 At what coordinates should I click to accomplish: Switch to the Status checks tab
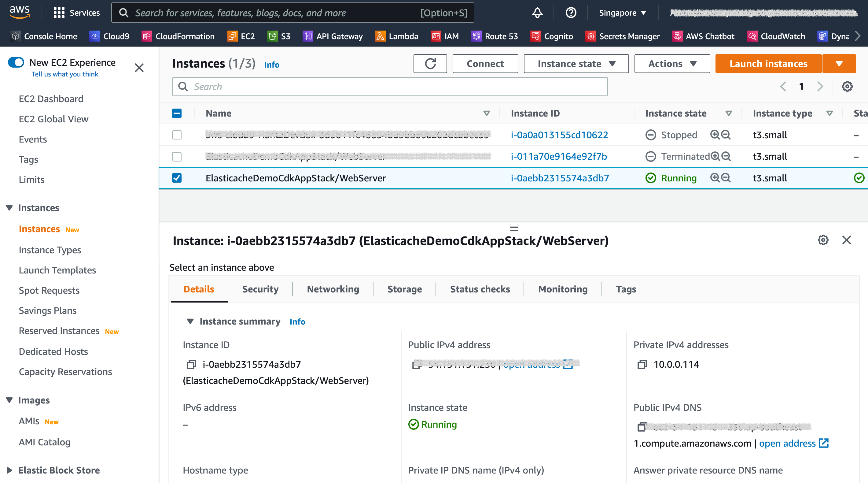coord(480,289)
